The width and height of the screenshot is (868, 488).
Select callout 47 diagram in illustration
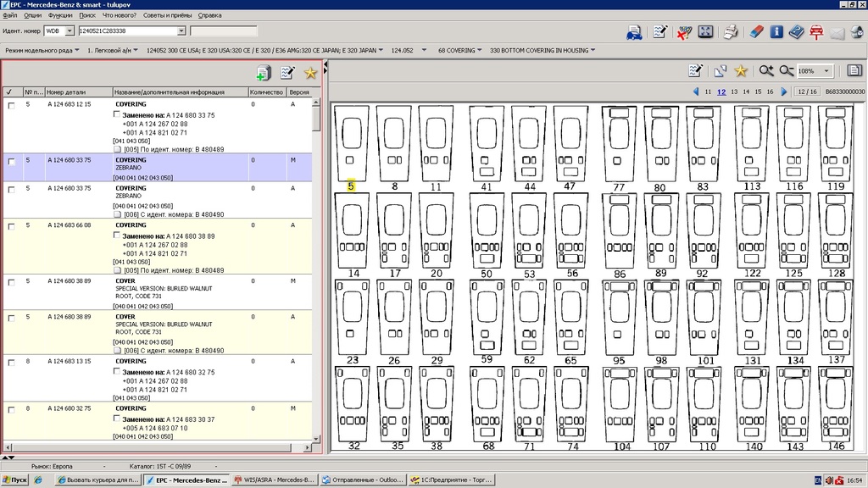click(570, 144)
